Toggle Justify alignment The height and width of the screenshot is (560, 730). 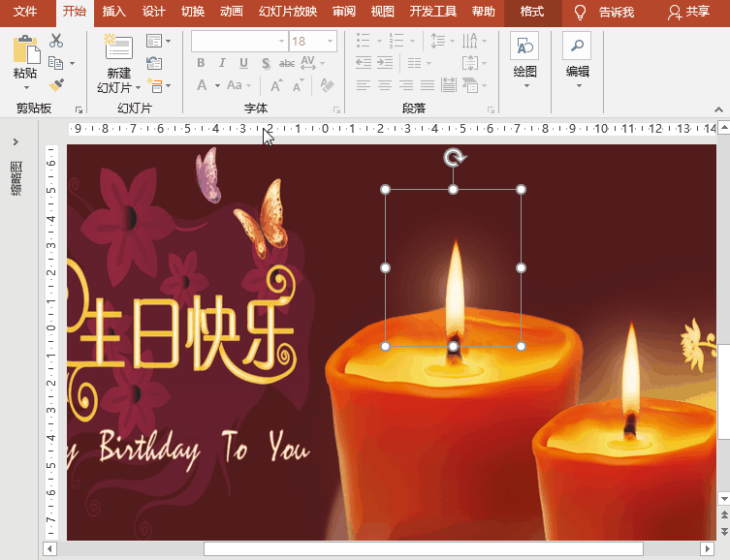pos(428,85)
